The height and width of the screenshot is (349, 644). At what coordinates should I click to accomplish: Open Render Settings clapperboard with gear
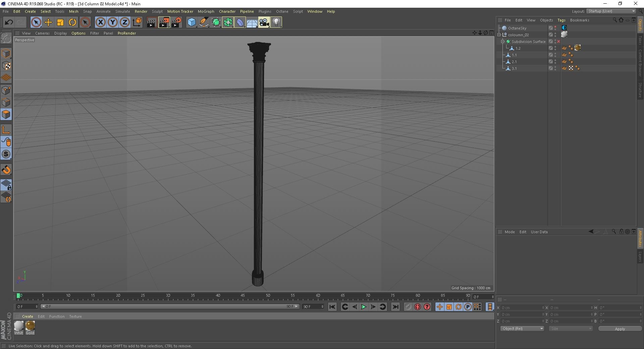click(176, 22)
